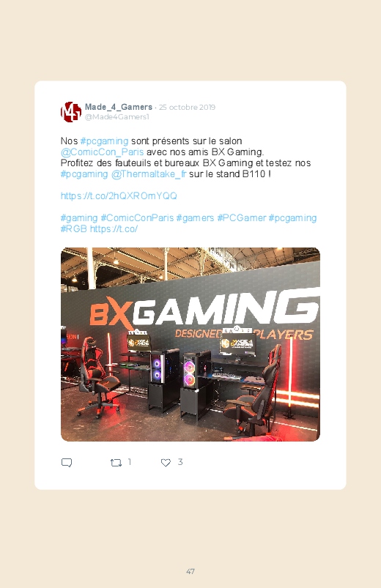This screenshot has width=381, height=588.
Task: Open the #gaming hashtag
Action: pos(79,218)
